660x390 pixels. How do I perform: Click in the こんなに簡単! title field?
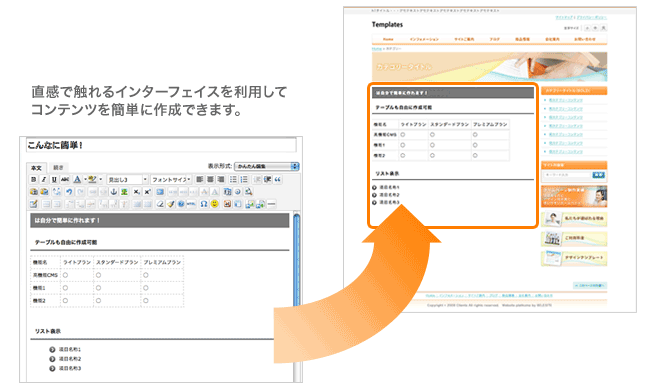pos(161,145)
